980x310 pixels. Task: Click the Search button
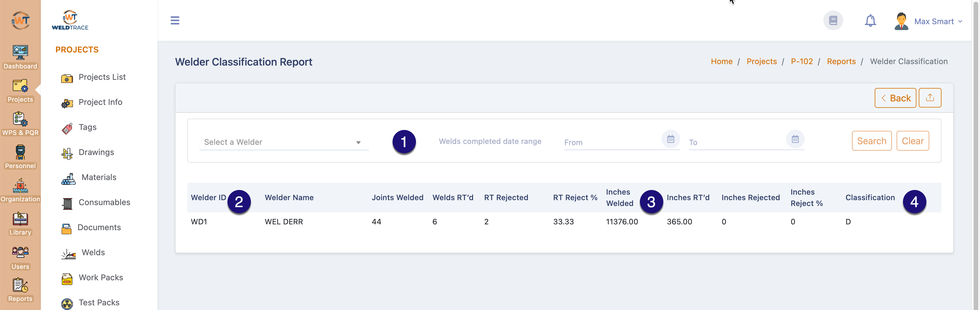[x=871, y=140]
